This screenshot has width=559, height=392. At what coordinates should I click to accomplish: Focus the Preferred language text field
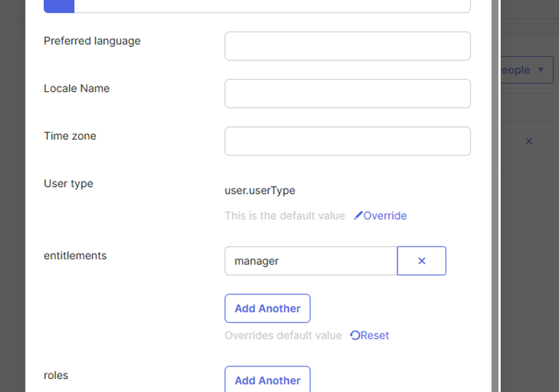click(x=347, y=46)
